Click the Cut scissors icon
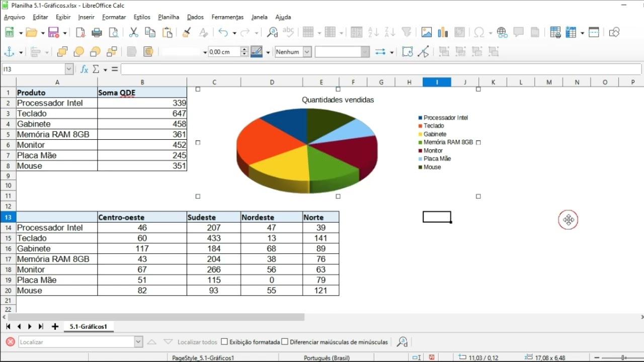Image resolution: width=644 pixels, height=362 pixels. [133, 32]
